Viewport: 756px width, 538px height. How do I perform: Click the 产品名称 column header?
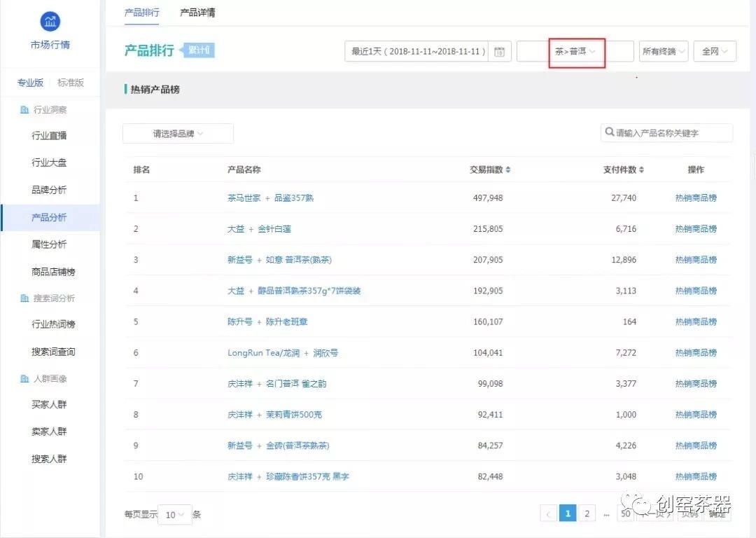(x=244, y=170)
